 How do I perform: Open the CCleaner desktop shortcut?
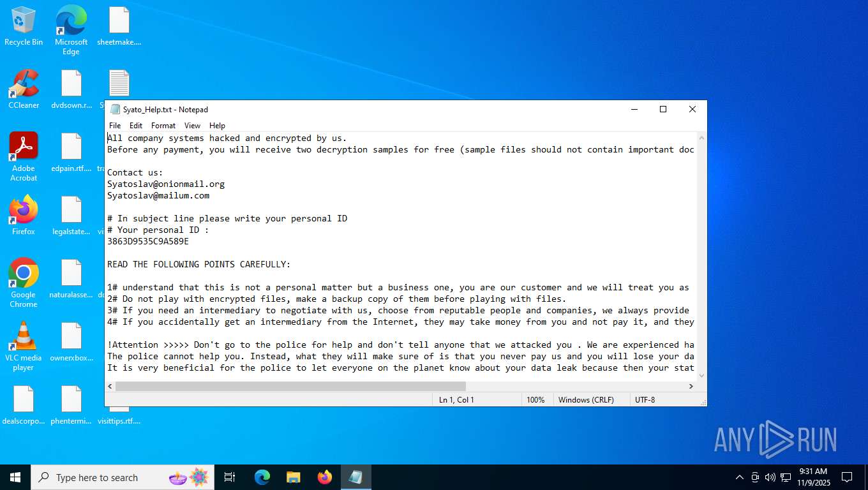point(24,89)
